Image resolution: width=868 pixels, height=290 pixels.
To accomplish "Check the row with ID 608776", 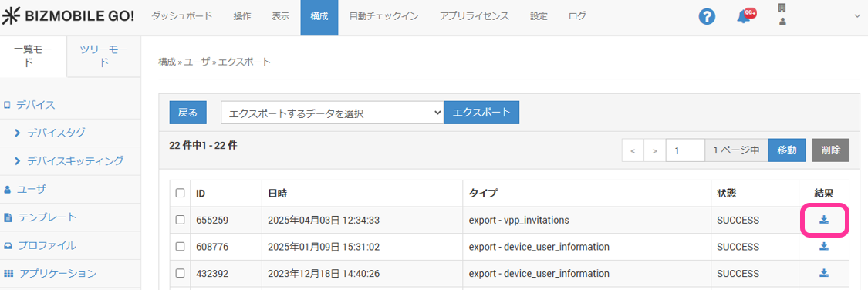I will (x=180, y=246).
